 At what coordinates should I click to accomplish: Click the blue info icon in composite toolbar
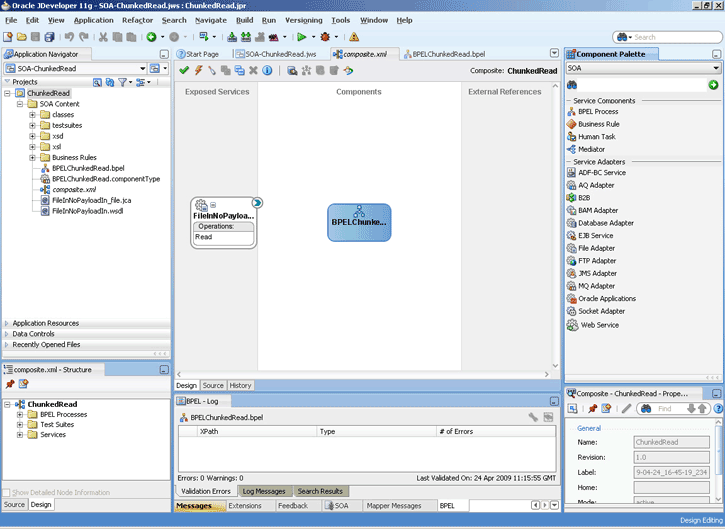pos(265,70)
